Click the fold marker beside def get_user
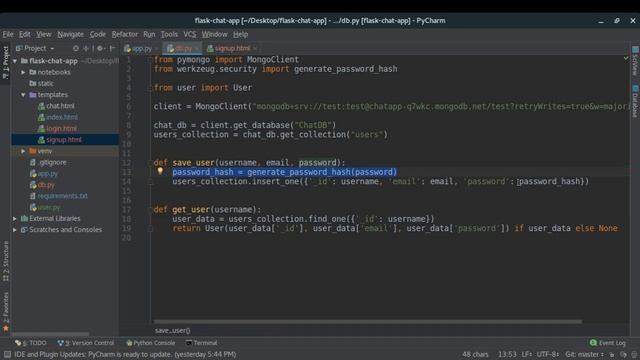The width and height of the screenshot is (640, 360). coord(150,209)
